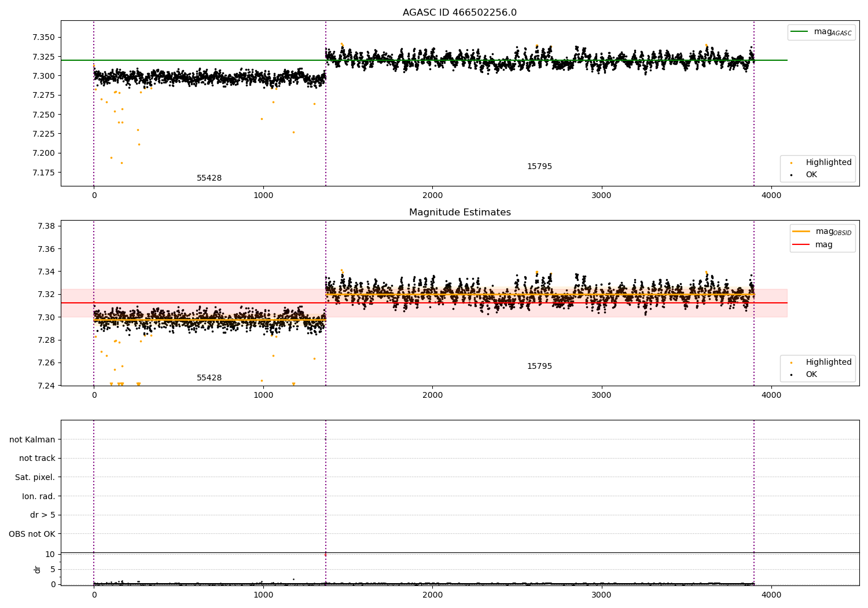Click x-axis tick '3000' under Magnitude Estimates plot

[602, 395]
